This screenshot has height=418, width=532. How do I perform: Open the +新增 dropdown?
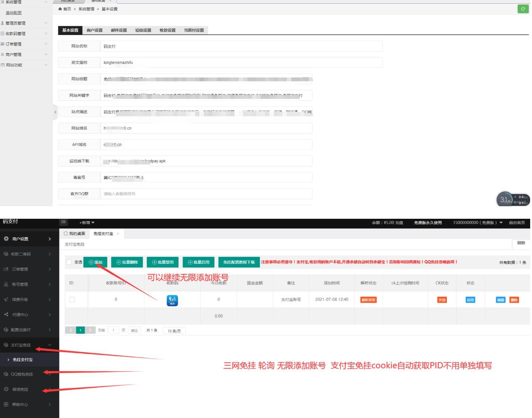[86, 222]
